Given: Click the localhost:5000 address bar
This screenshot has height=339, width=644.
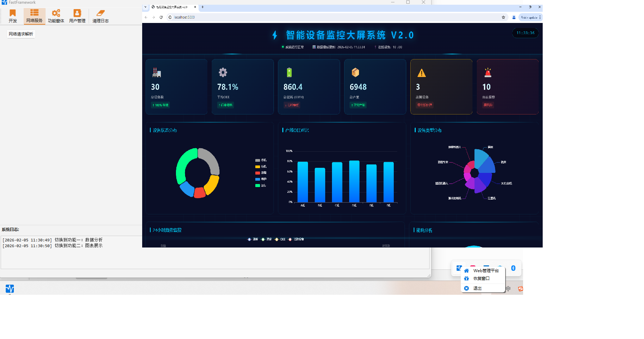Looking at the screenshot, I should coord(184,17).
